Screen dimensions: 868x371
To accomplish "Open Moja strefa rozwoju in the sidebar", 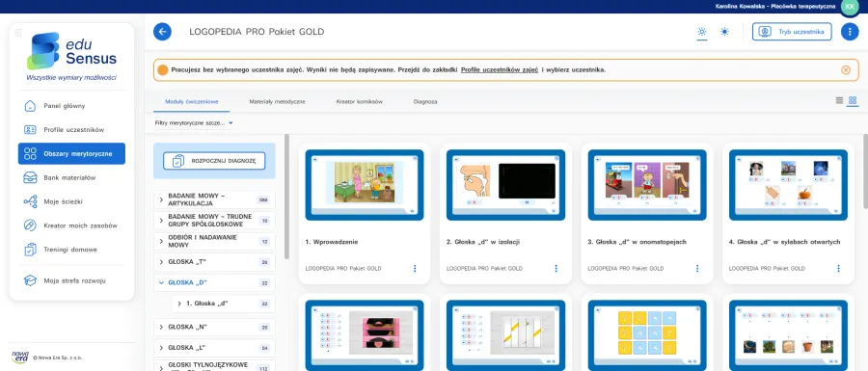I will tap(71, 280).
